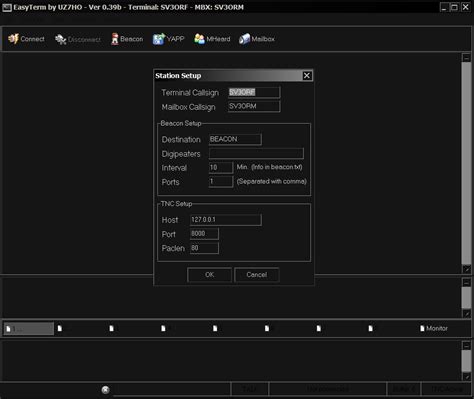474x399 pixels.
Task: Click the Station Setup dialog title
Action: click(x=178, y=76)
